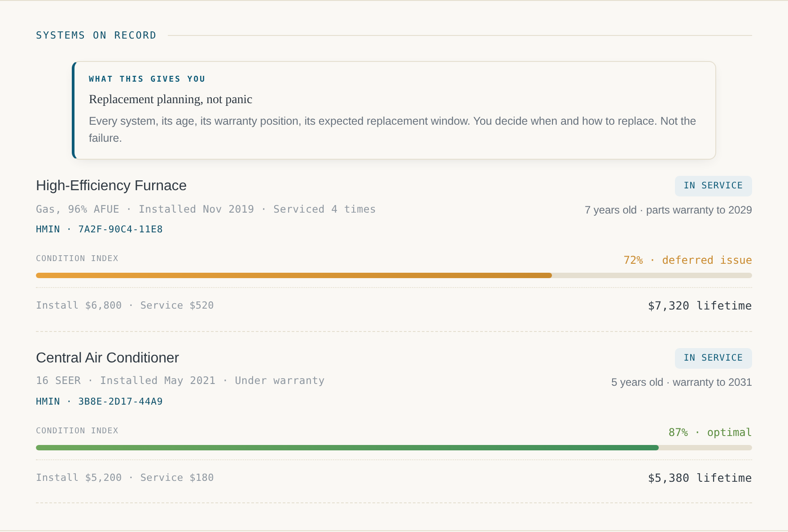
Task: Click AC Install $5,200 Service $180 line
Action: pos(125,478)
